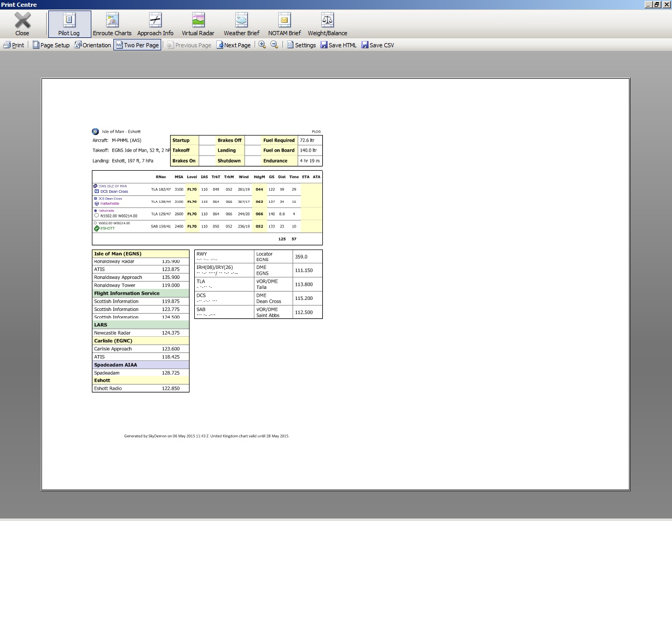672x644 pixels.
Task: Toggle Two Per Page layout
Action: pos(138,45)
